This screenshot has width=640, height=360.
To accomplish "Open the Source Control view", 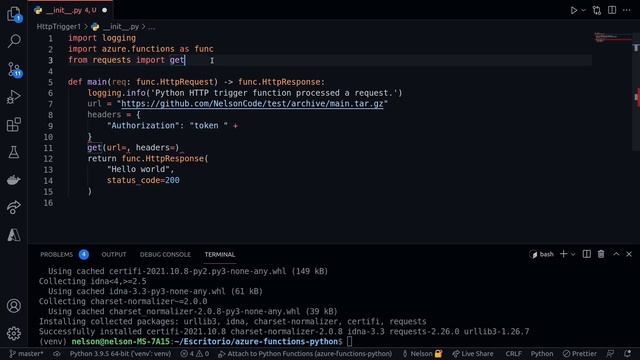I will (14, 69).
